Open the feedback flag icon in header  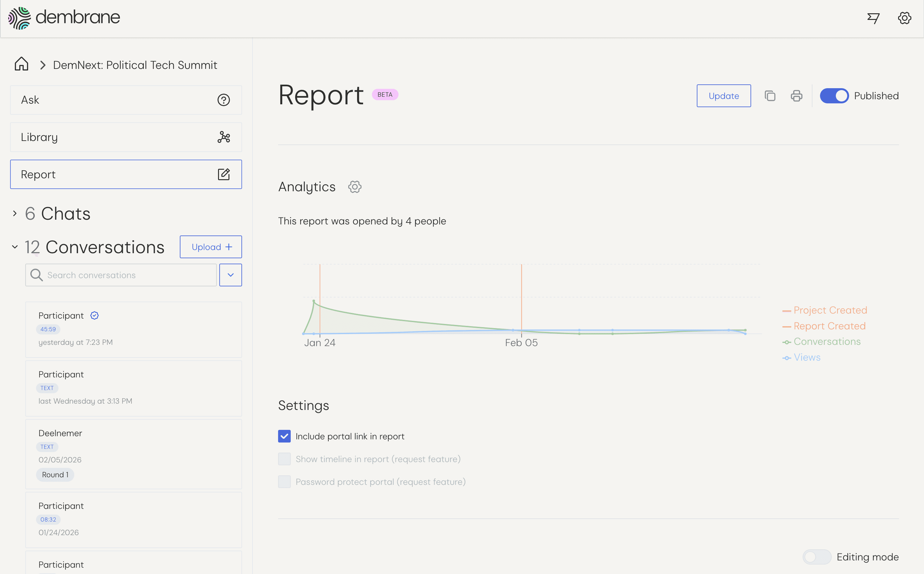click(873, 18)
